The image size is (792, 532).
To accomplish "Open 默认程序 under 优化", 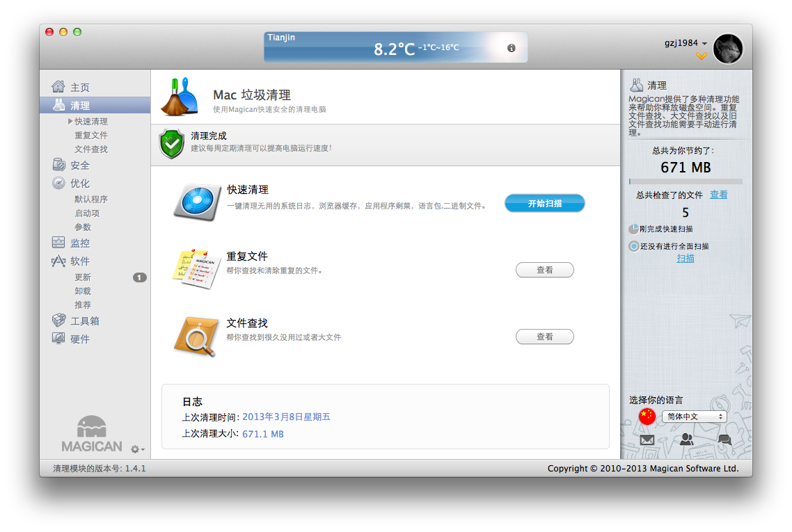I will (91, 200).
